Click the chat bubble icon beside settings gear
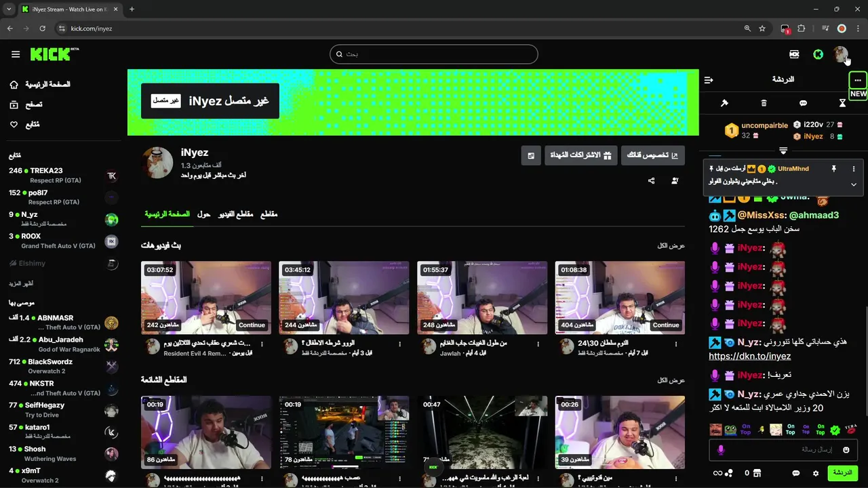This screenshot has width=868, height=488. [796, 473]
